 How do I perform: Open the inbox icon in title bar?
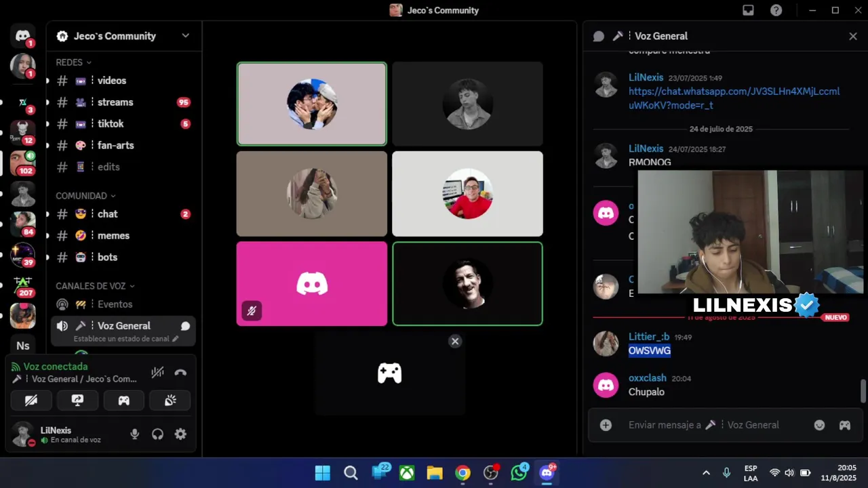pyautogui.click(x=748, y=10)
